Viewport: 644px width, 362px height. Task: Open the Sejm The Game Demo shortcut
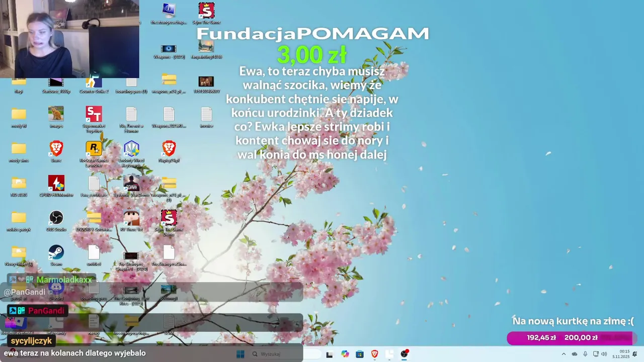(169, 223)
